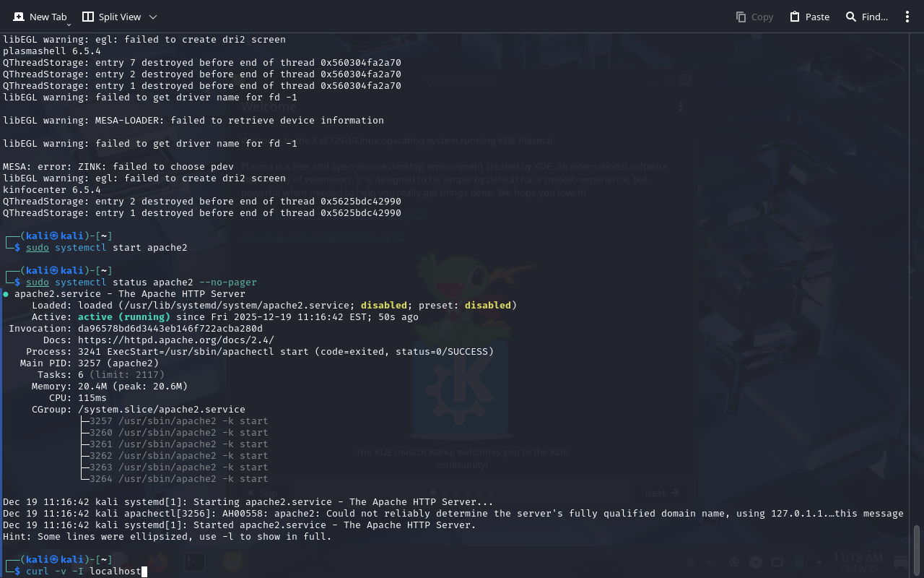Click the green 'active (running)' status text
Viewport: 924px width, 578px height.
point(124,317)
